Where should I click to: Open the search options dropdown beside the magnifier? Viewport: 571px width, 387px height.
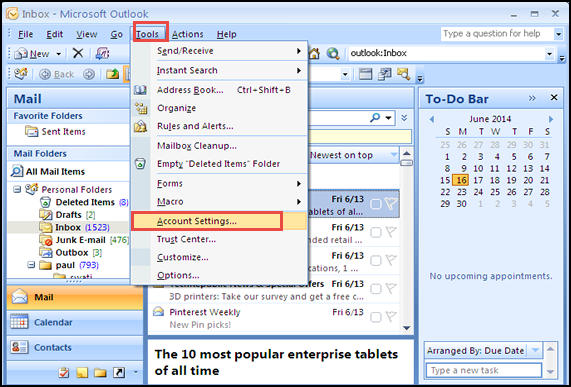[x=388, y=118]
